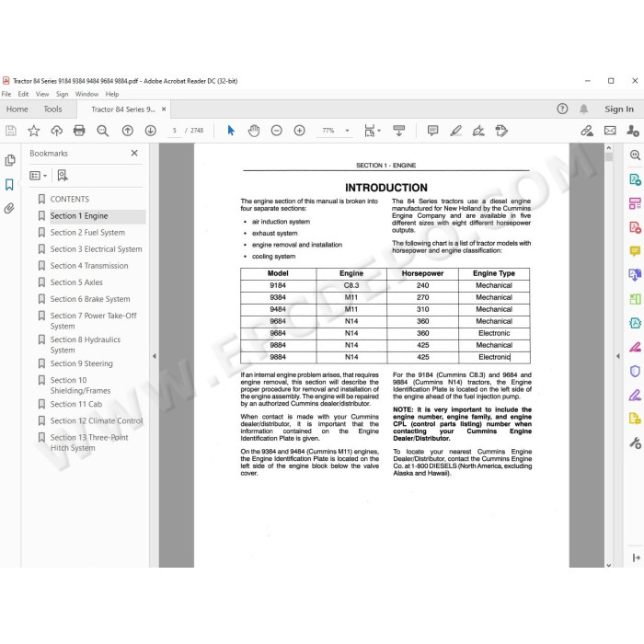Click the Sign In button
This screenshot has height=644, width=644.
pos(619,109)
